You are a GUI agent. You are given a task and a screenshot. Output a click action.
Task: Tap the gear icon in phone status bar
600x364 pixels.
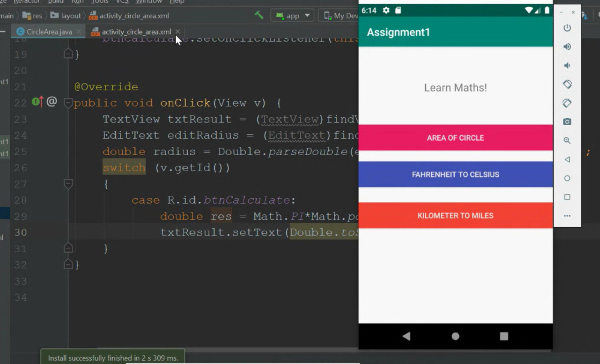[386, 10]
